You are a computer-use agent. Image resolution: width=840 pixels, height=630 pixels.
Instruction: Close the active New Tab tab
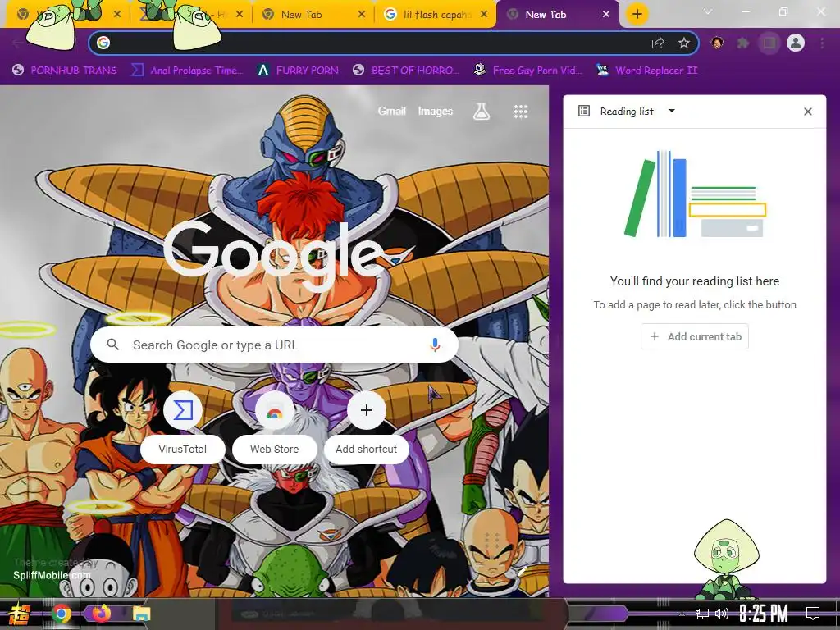[606, 15]
